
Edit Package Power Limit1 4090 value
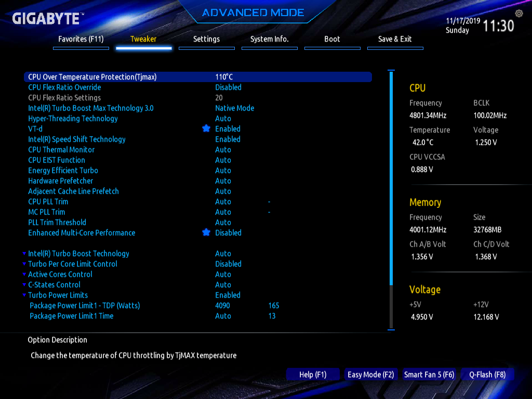222,305
